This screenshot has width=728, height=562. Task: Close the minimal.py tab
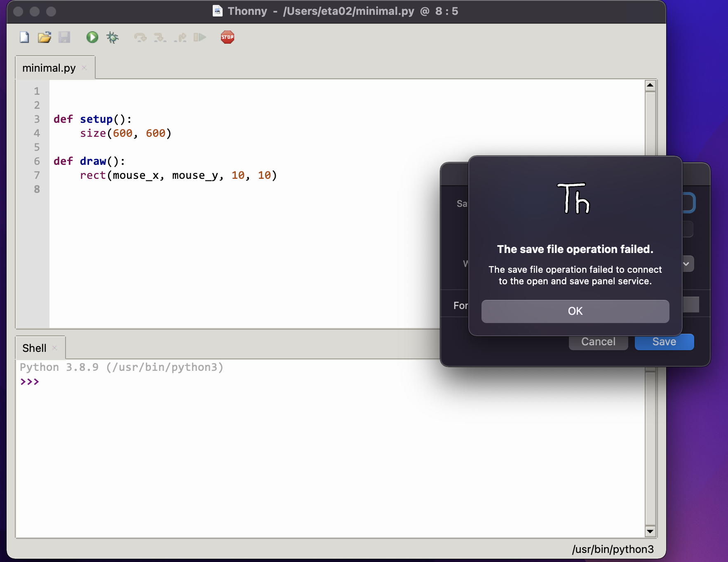tap(84, 68)
